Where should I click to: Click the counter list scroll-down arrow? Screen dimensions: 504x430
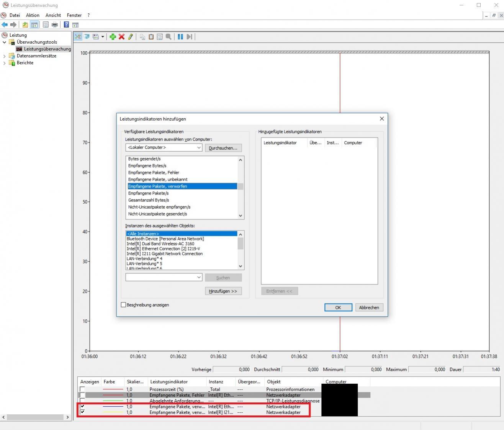coord(241,216)
